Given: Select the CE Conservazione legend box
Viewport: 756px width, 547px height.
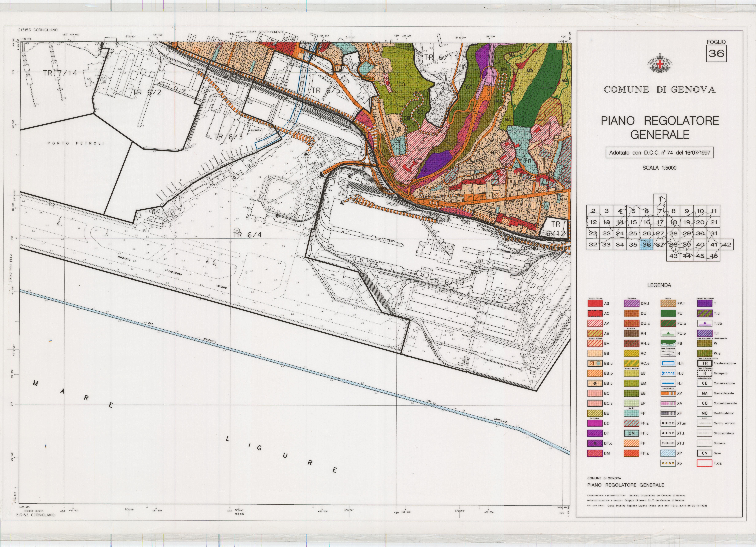Looking at the screenshot, I should (705, 383).
